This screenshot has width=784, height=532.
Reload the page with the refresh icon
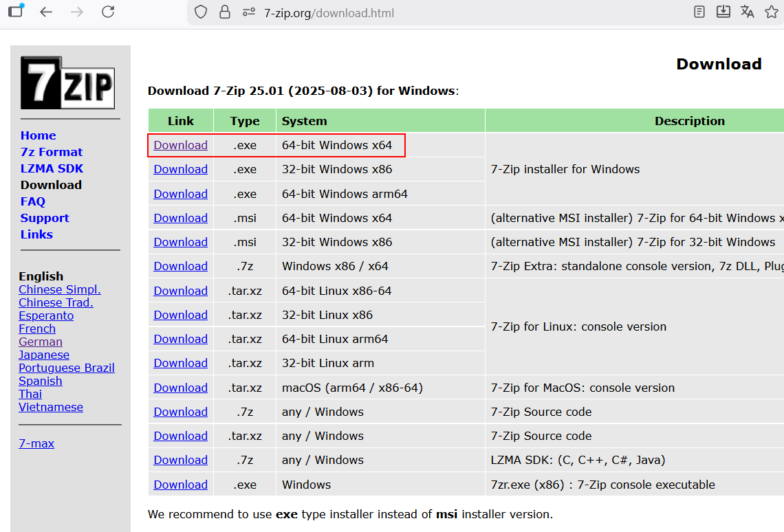[107, 12]
